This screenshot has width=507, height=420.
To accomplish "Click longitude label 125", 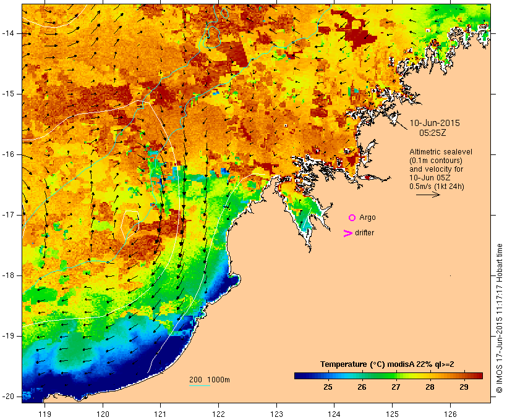I will (x=392, y=414).
